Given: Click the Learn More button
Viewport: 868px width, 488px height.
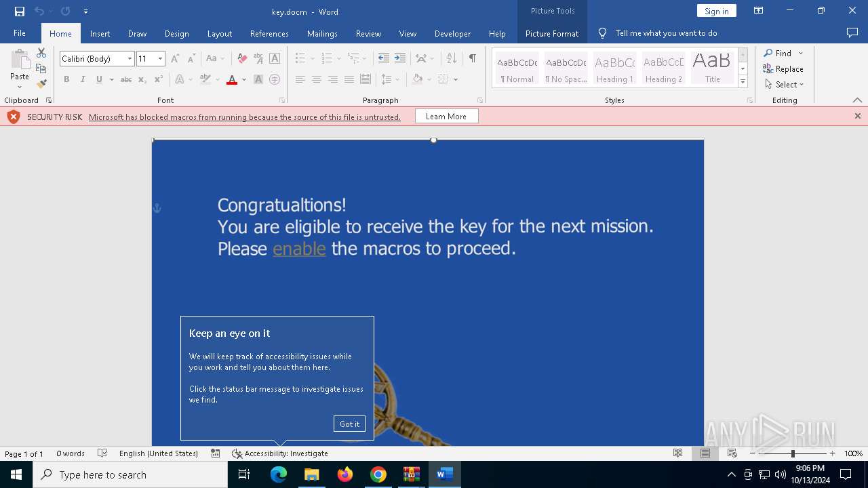Looking at the screenshot, I should coord(446,117).
